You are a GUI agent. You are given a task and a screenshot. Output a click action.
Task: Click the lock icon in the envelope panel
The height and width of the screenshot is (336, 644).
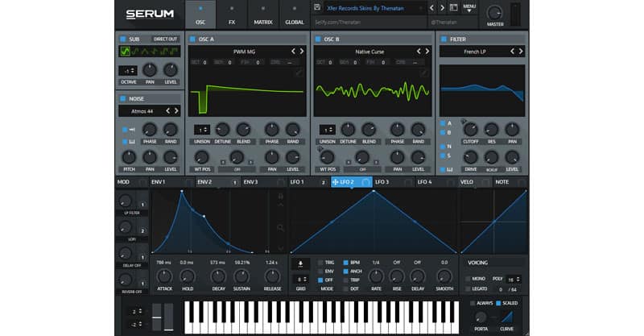(279, 197)
